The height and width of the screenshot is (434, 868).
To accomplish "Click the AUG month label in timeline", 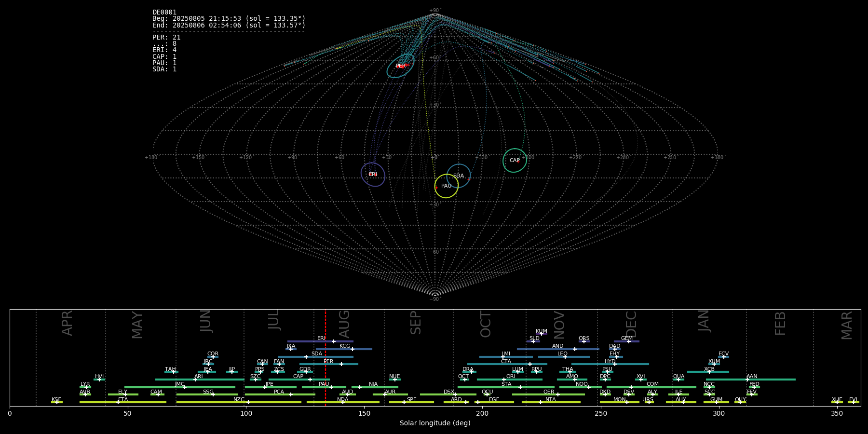I will pyautogui.click(x=344, y=324).
